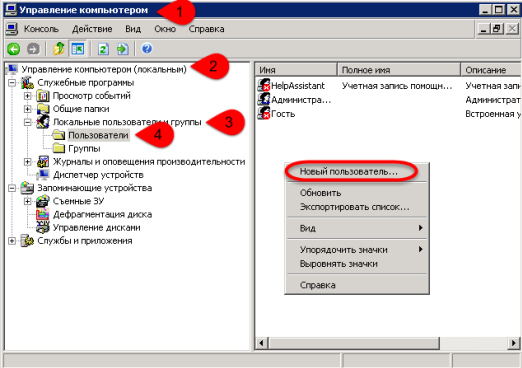Open the Консоль menu
This screenshot has height=368, width=522.
coord(41,29)
